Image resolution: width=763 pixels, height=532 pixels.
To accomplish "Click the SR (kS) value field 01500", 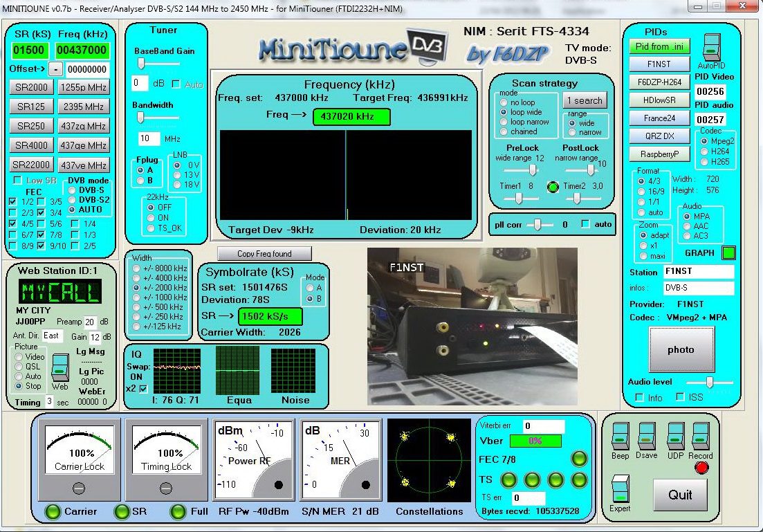I will pos(29,50).
